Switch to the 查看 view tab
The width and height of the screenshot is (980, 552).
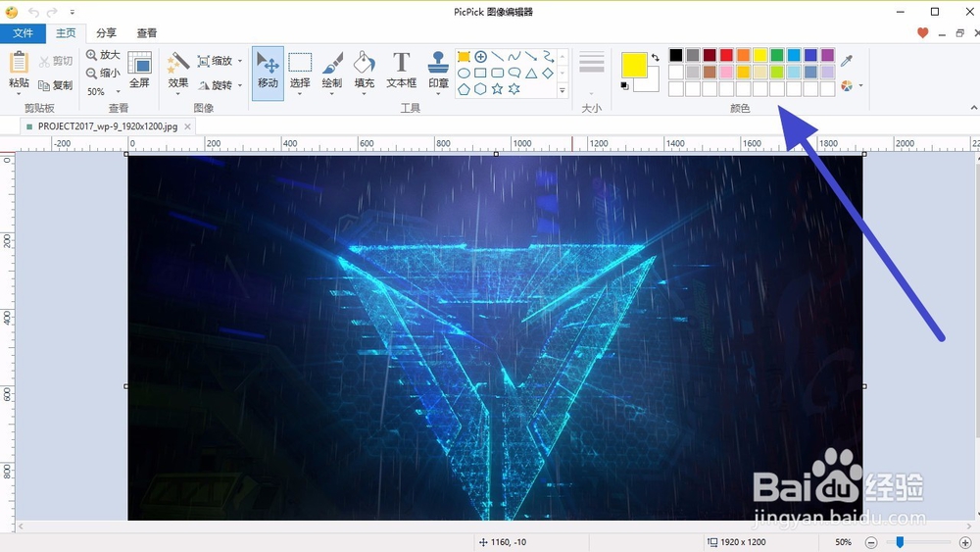147,33
